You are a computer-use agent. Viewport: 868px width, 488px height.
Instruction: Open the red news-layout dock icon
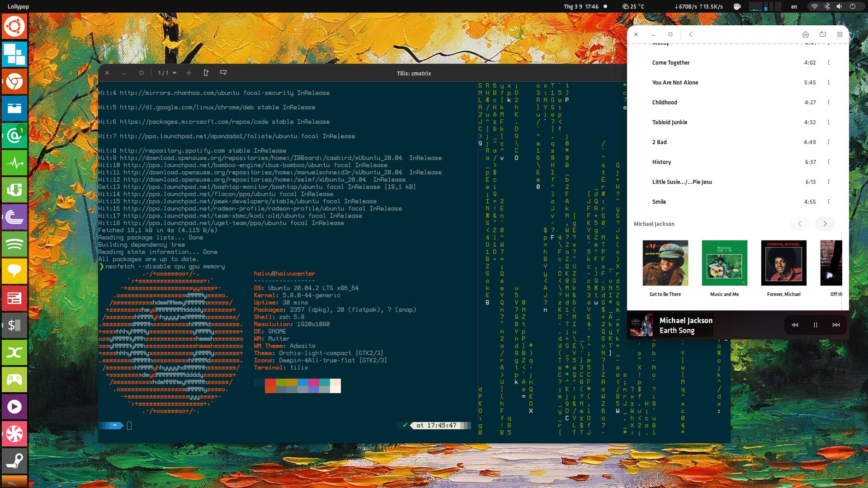tap(14, 298)
